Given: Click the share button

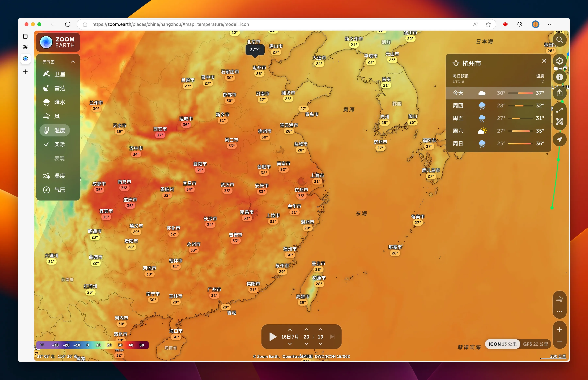Looking at the screenshot, I should pos(559,93).
